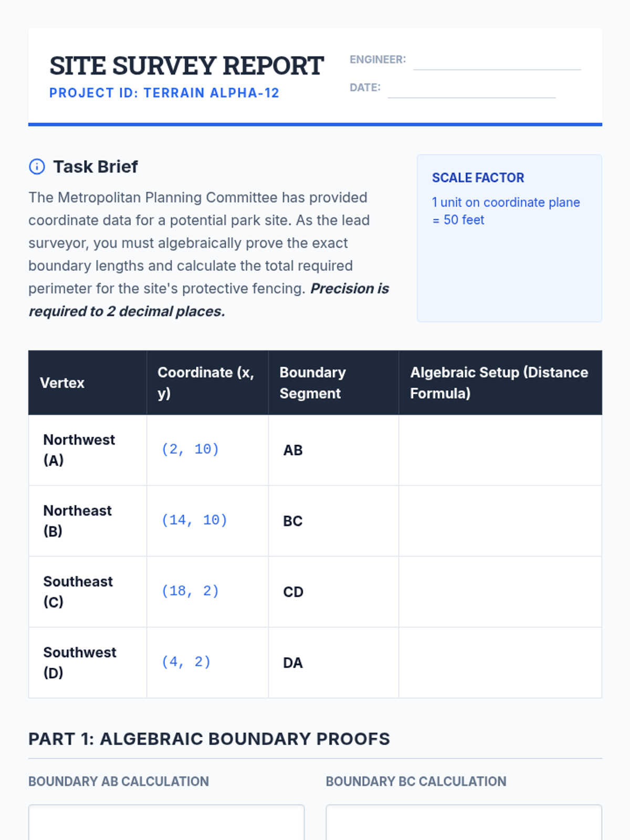Click the Date entry line

coord(471,89)
